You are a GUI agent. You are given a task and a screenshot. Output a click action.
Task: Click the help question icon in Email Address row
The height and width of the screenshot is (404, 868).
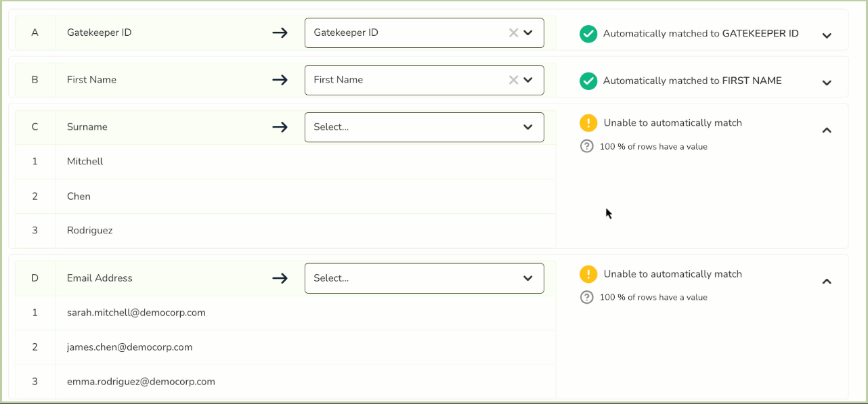pyautogui.click(x=587, y=297)
